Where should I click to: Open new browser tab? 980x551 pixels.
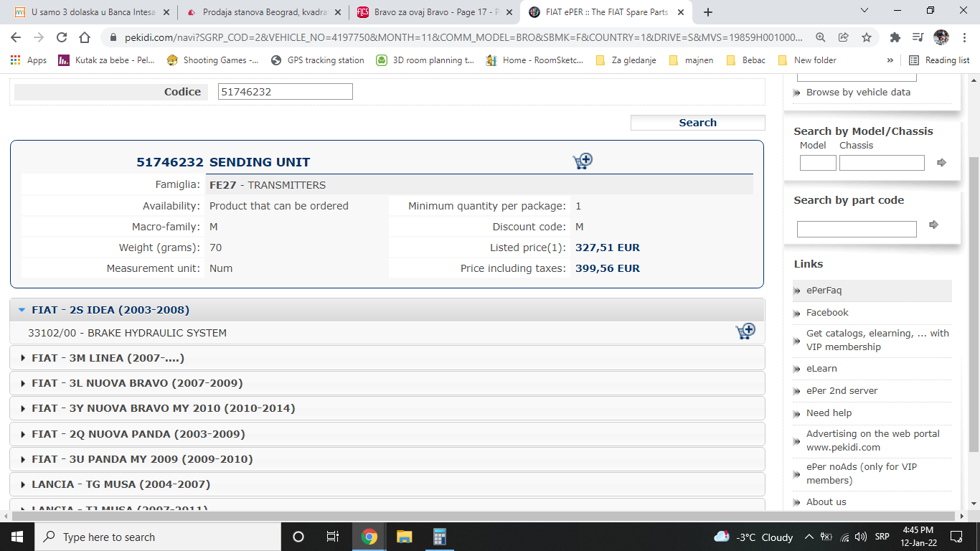708,12
